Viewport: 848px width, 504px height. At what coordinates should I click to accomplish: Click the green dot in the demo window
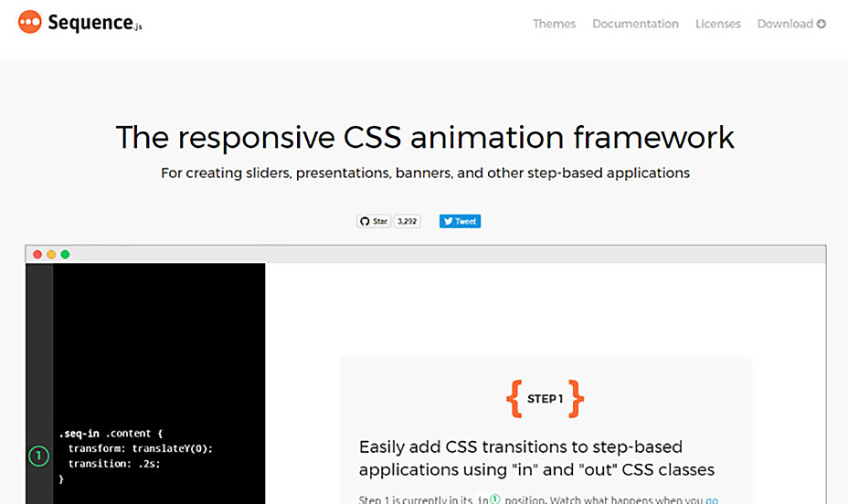pyautogui.click(x=65, y=255)
